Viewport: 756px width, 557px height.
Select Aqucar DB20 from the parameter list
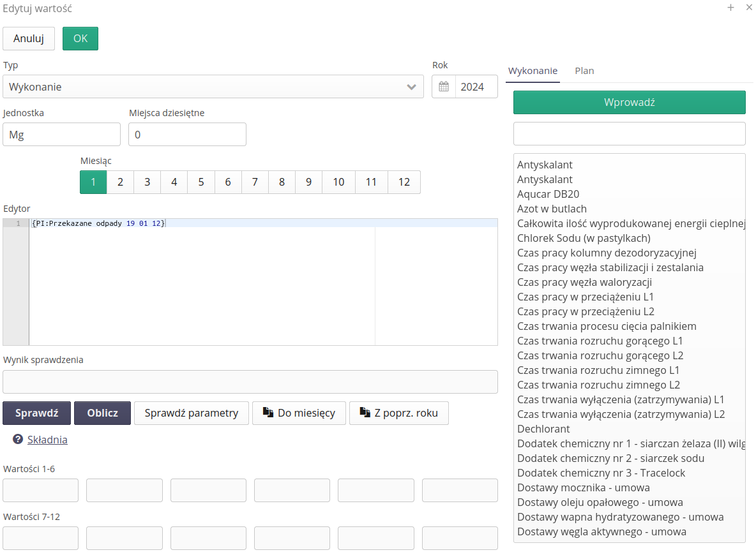548,194
